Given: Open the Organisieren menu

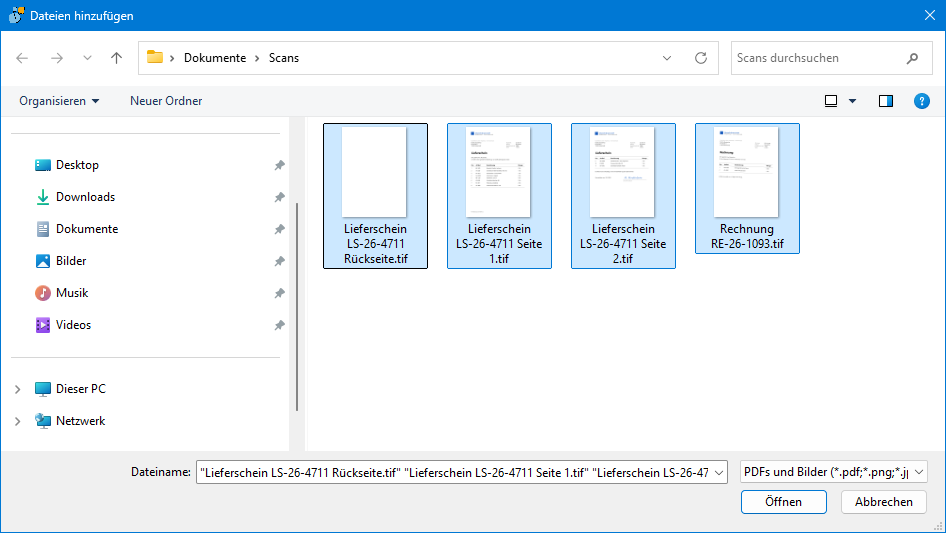Looking at the screenshot, I should tap(59, 101).
